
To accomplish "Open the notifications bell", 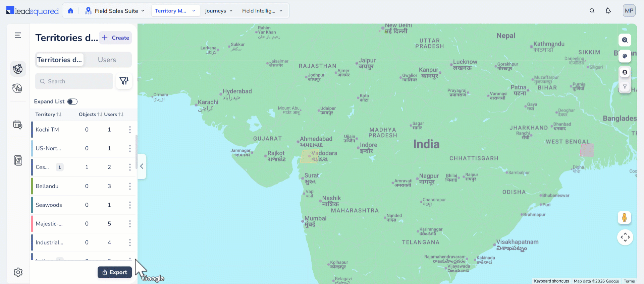I will coord(608,11).
